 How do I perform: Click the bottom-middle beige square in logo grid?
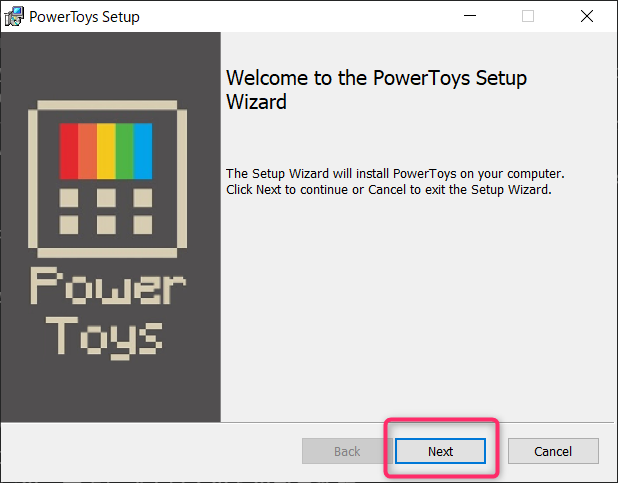point(106,225)
